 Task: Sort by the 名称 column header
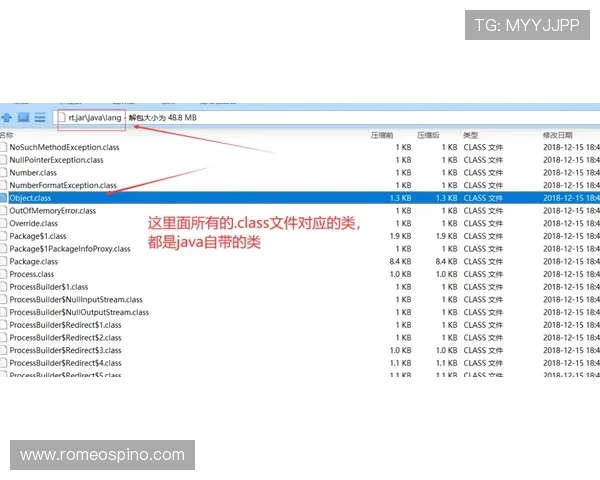7,135
